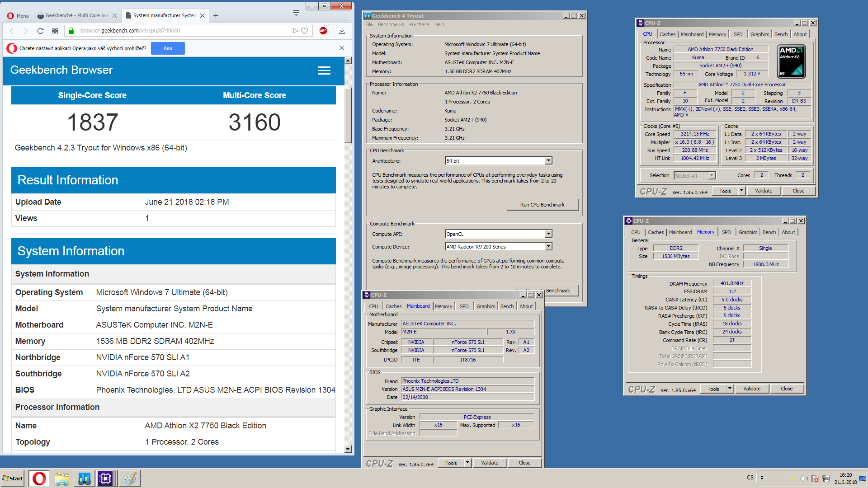Viewport: 868px width, 488px height.
Task: Click Validate in top CPU-Z window
Action: tap(764, 191)
